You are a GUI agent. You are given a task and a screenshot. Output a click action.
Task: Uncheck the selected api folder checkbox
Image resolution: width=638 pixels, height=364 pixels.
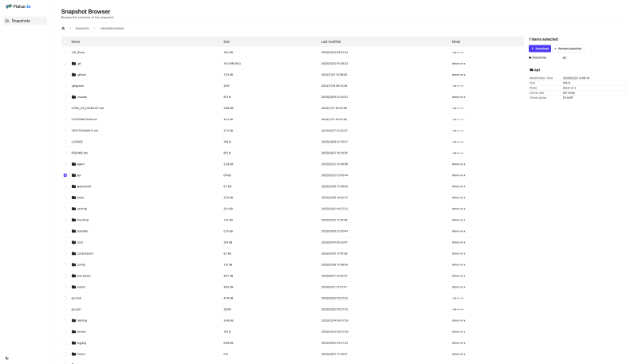pyautogui.click(x=65, y=175)
